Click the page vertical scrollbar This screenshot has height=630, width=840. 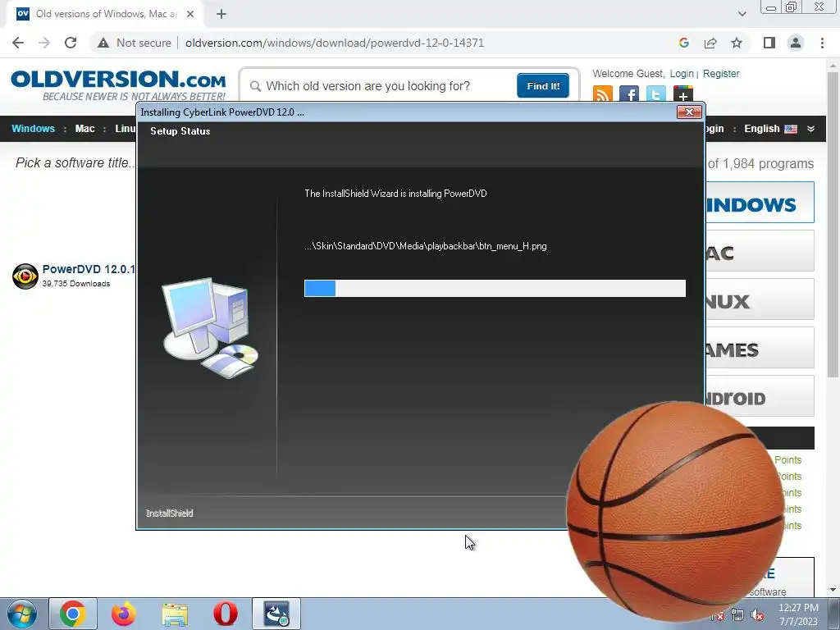click(x=833, y=225)
